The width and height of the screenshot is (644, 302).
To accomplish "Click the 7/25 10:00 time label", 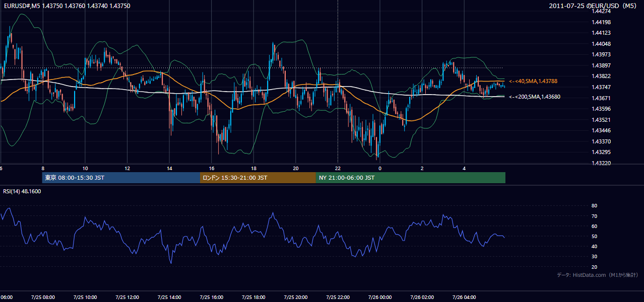I will click(85, 297).
